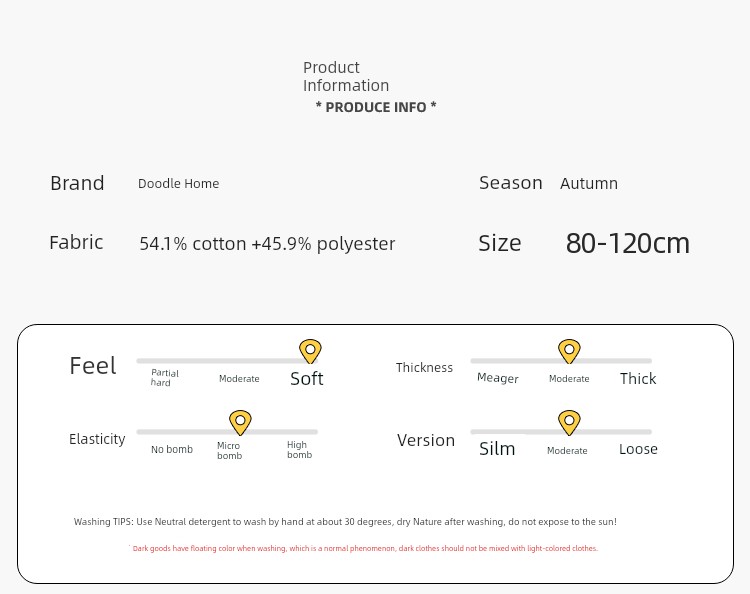Select the High bomb elasticity label
Image resolution: width=750 pixels, height=594 pixels.
[299, 451]
